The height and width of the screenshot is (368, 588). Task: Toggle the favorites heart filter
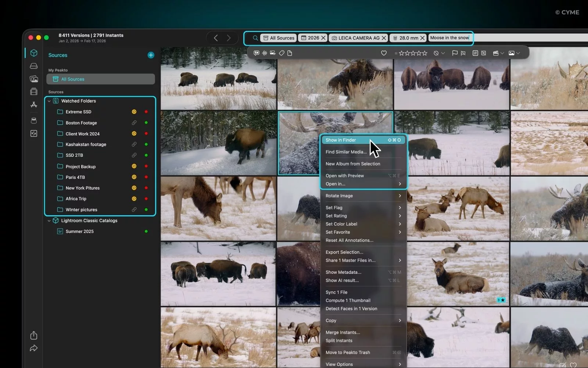(x=384, y=53)
